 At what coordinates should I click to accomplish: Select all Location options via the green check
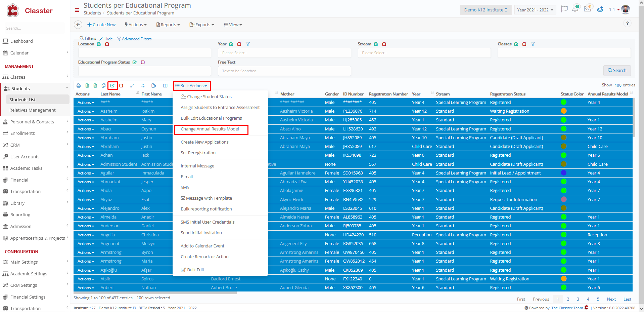[99, 44]
